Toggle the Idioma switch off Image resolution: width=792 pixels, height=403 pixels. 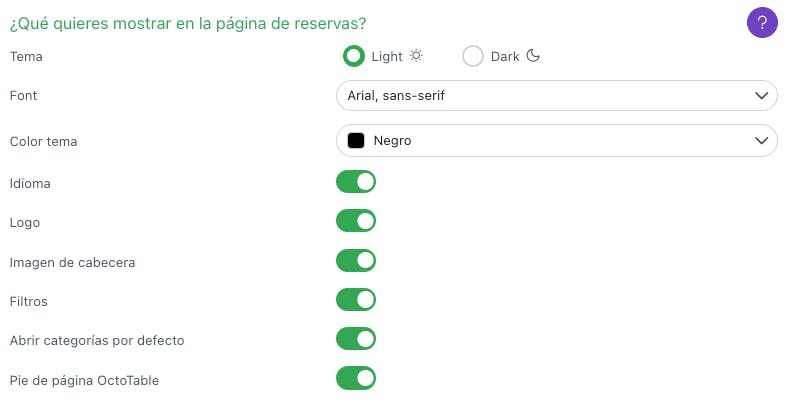tap(356, 182)
